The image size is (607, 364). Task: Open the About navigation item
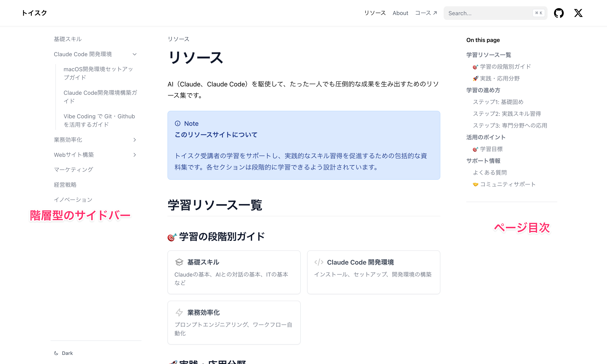[x=400, y=13]
